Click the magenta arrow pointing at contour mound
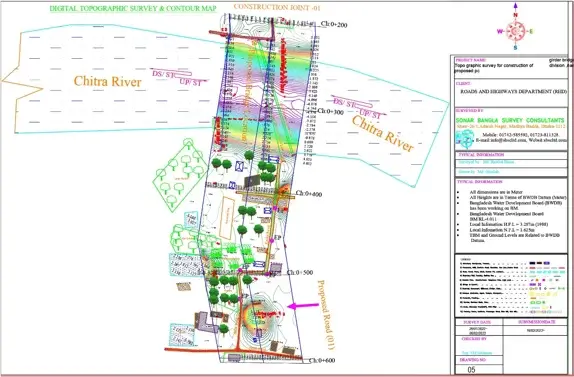Viewport: 574px width, 377px height. pyautogui.click(x=303, y=306)
